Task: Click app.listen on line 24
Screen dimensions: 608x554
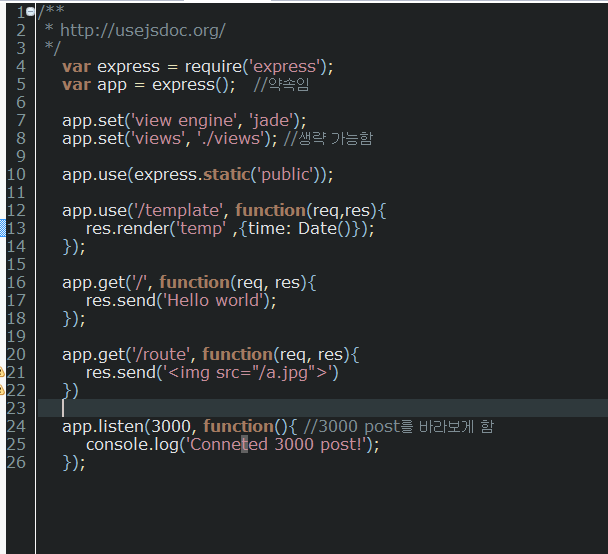Action: (103, 426)
